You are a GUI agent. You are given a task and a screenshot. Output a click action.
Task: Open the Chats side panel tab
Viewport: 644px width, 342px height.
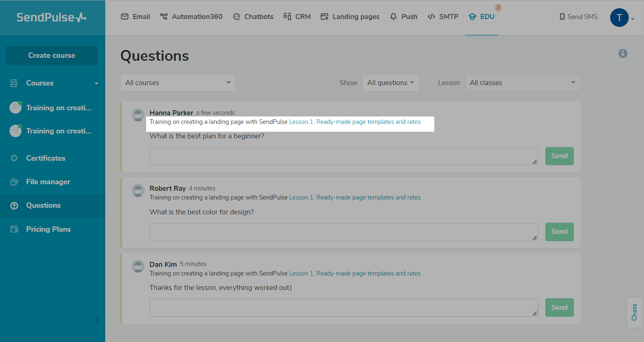point(635,312)
